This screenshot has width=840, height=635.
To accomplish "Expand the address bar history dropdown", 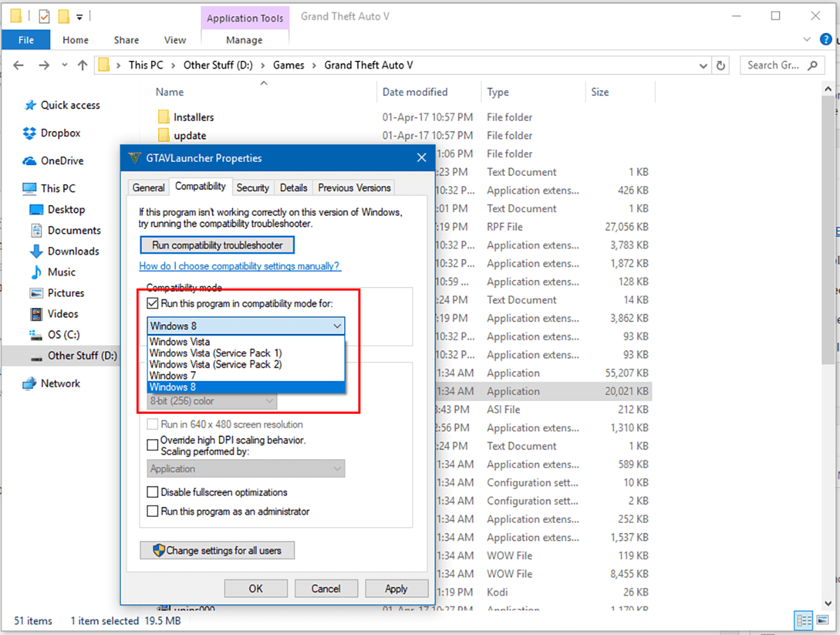I will tap(703, 65).
